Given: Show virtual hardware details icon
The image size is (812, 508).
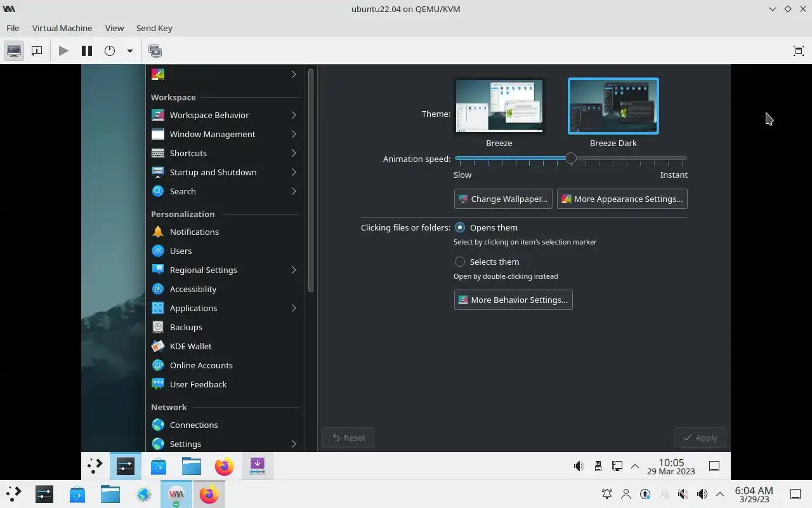Looking at the screenshot, I should [x=37, y=51].
